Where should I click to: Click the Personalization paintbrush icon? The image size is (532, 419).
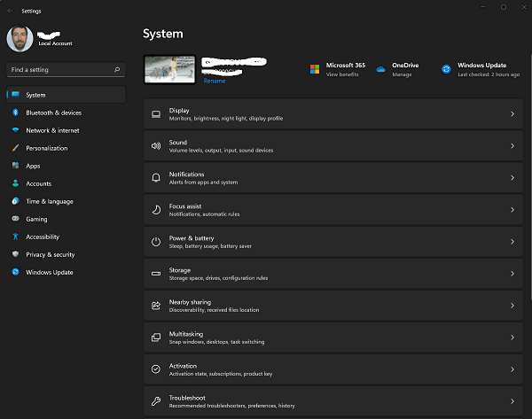click(x=15, y=148)
